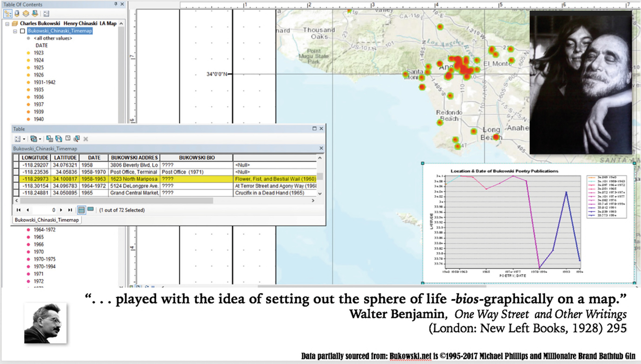Image resolution: width=641 pixels, height=364 pixels.
Task: Click Clear Selection icon in Table toolbar
Action: 68,138
